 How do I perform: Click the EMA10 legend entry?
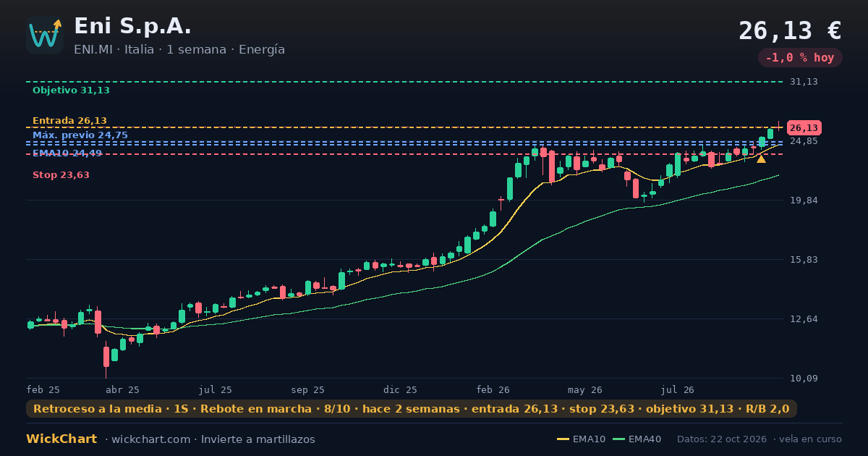582,439
